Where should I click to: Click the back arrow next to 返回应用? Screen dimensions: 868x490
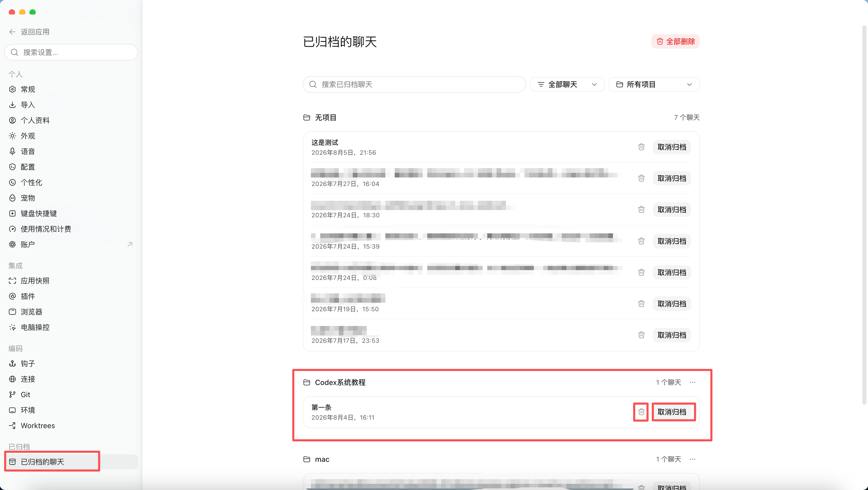12,32
